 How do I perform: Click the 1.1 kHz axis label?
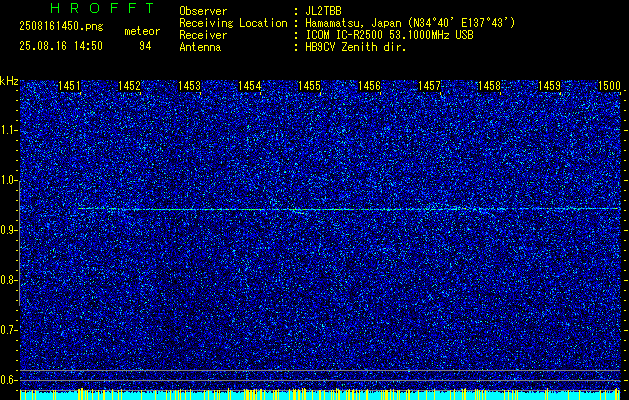(x=8, y=130)
